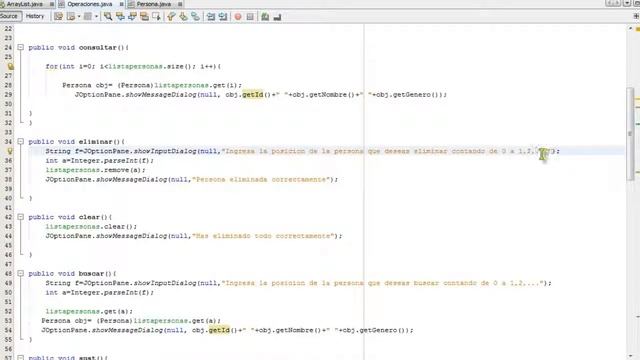Switch to History view

coord(35,16)
